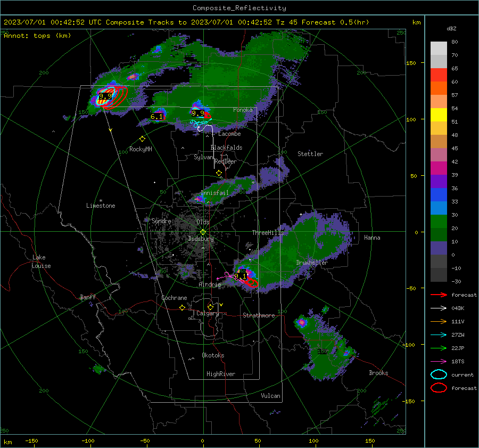Screen dimensions: 479x448
Task: Click the red forecast ellipse legend icon
Action: [439, 388]
